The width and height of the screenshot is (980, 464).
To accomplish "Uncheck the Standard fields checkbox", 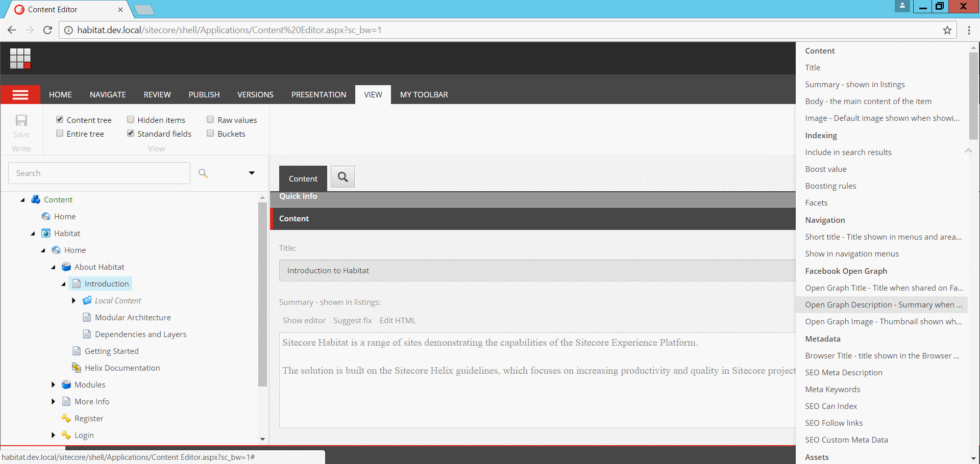I will pyautogui.click(x=131, y=133).
